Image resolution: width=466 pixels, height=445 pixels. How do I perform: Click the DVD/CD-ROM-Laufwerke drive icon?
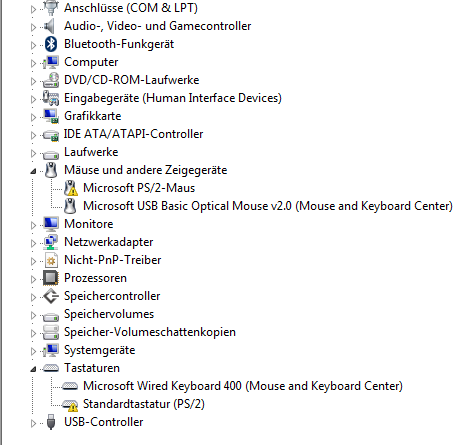coord(51,80)
